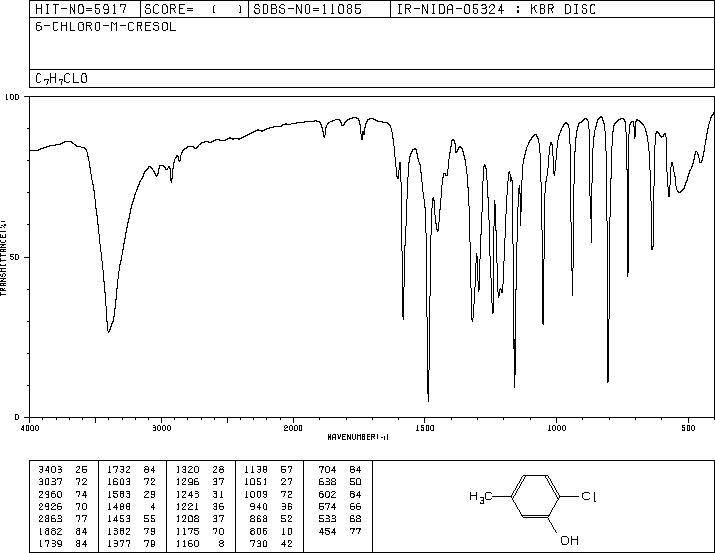This screenshot has width=715, height=553.
Task: Select peak value 1296 in the table
Action: (x=187, y=482)
